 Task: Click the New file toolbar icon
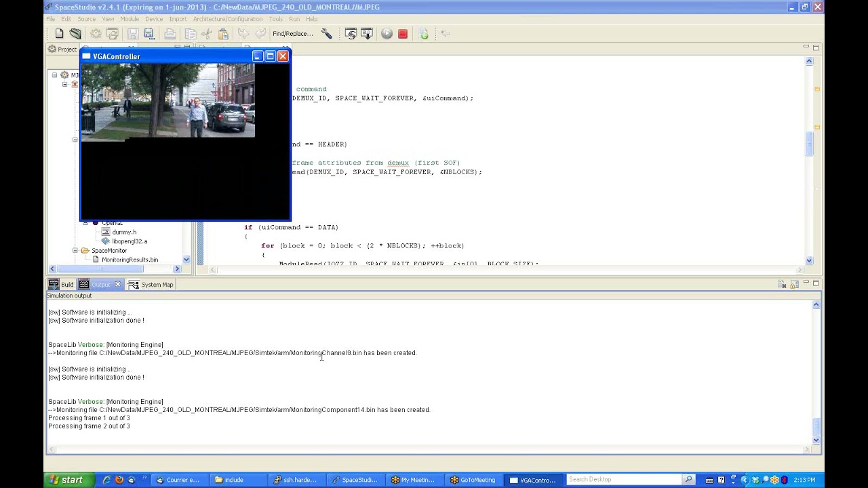(x=59, y=33)
